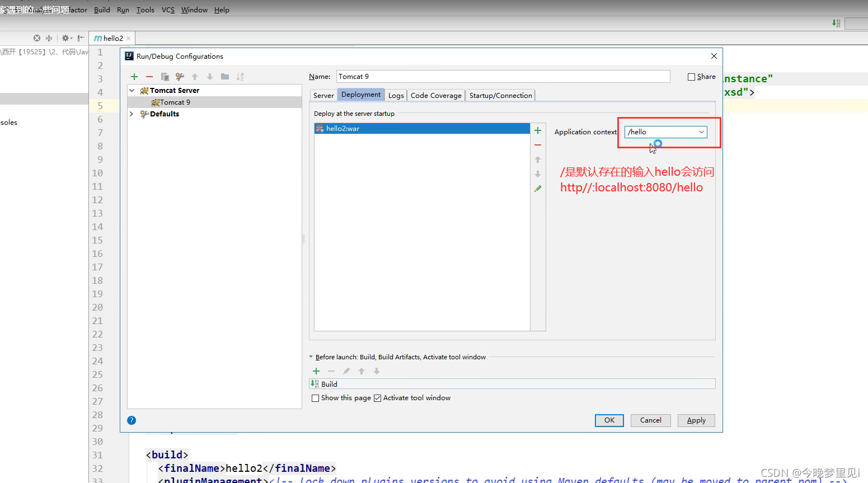Open the Window menu
This screenshot has height=483, width=868.
[194, 10]
